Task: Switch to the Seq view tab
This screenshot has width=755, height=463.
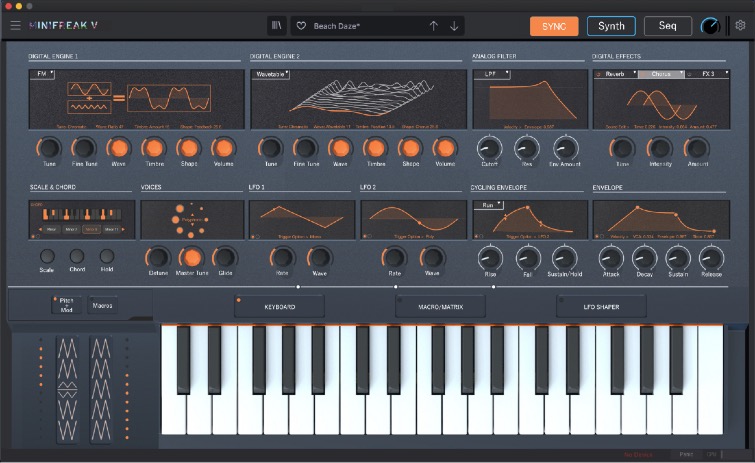Action: 668,26
